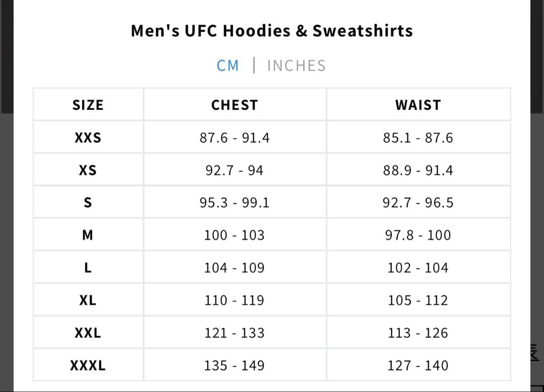Click waist measurement 105 - 112 for XL
Image resolution: width=544 pixels, height=392 pixels.
pos(418,300)
